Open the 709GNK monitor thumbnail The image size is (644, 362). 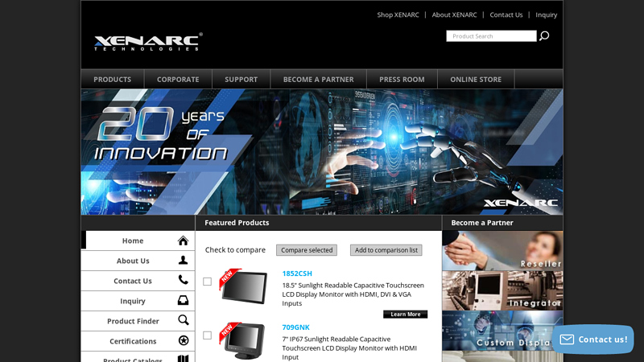pos(243,340)
